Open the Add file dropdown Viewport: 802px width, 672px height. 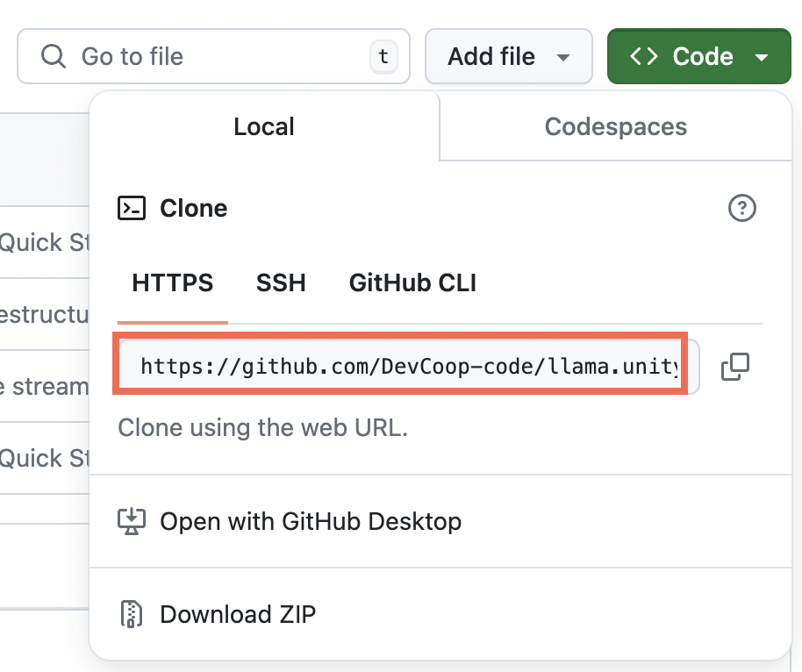coord(508,56)
